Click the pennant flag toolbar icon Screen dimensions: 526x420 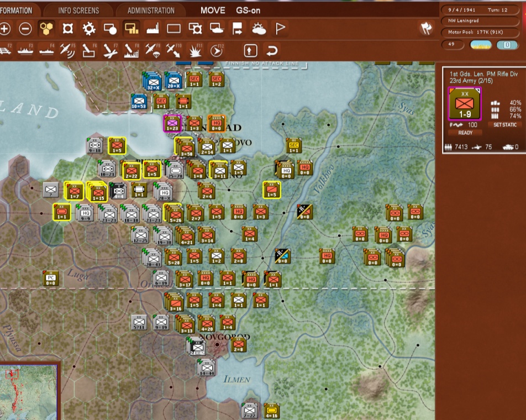(280, 29)
